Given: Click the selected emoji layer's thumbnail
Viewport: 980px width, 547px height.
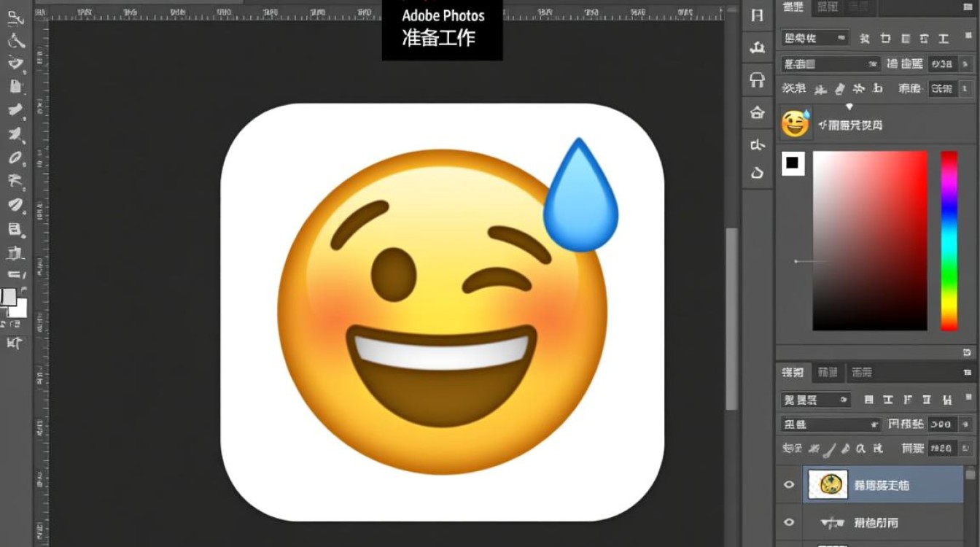Looking at the screenshot, I should pyautogui.click(x=828, y=484).
